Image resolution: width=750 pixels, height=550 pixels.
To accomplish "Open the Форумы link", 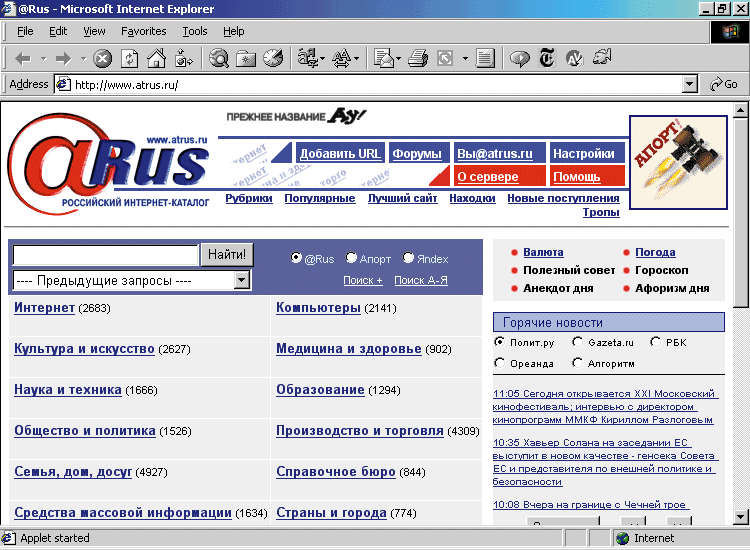I will tap(417, 154).
